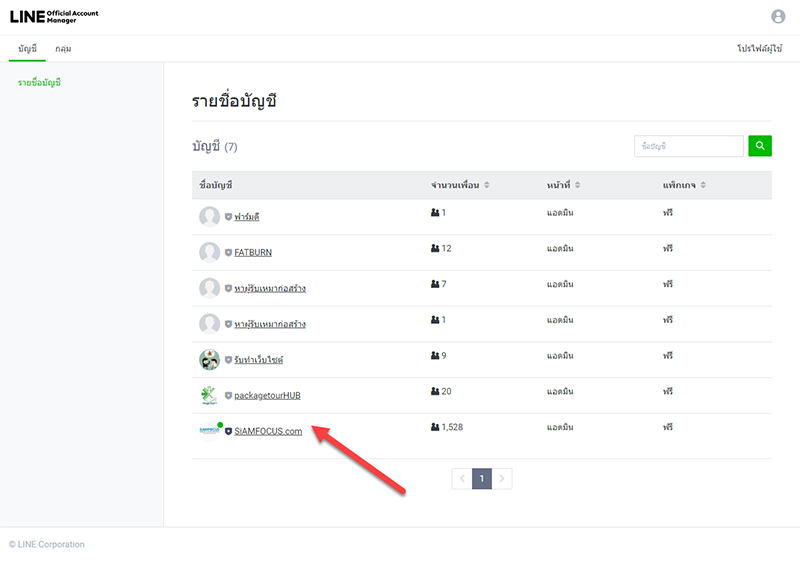This screenshot has height=562, width=800.
Task: Open โปรไฟล์ผู้ใช้ user profile link
Action: (759, 49)
